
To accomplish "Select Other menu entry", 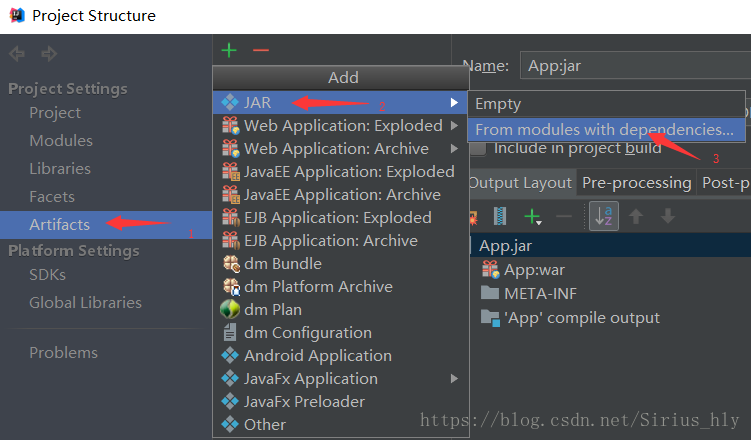I will tap(340, 424).
